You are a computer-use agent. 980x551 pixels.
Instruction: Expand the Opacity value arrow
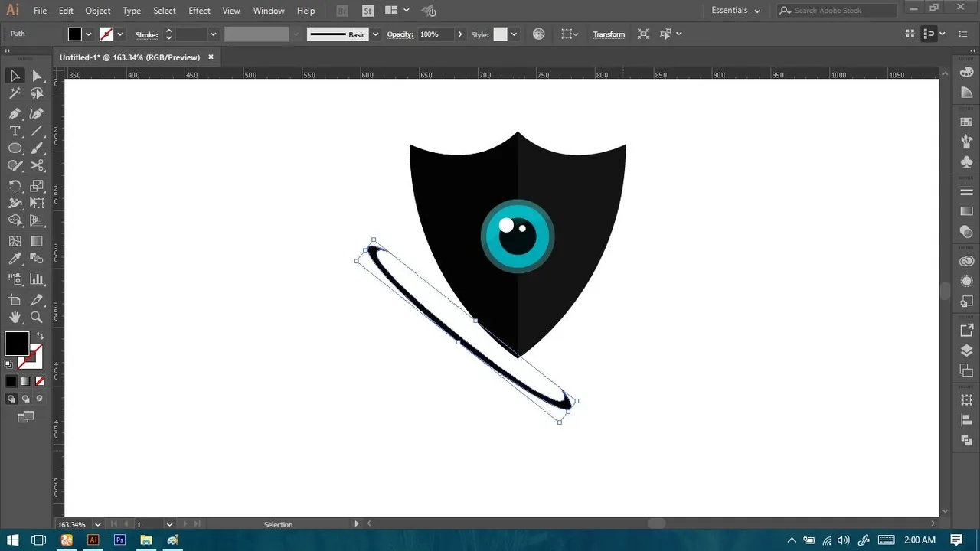click(460, 34)
